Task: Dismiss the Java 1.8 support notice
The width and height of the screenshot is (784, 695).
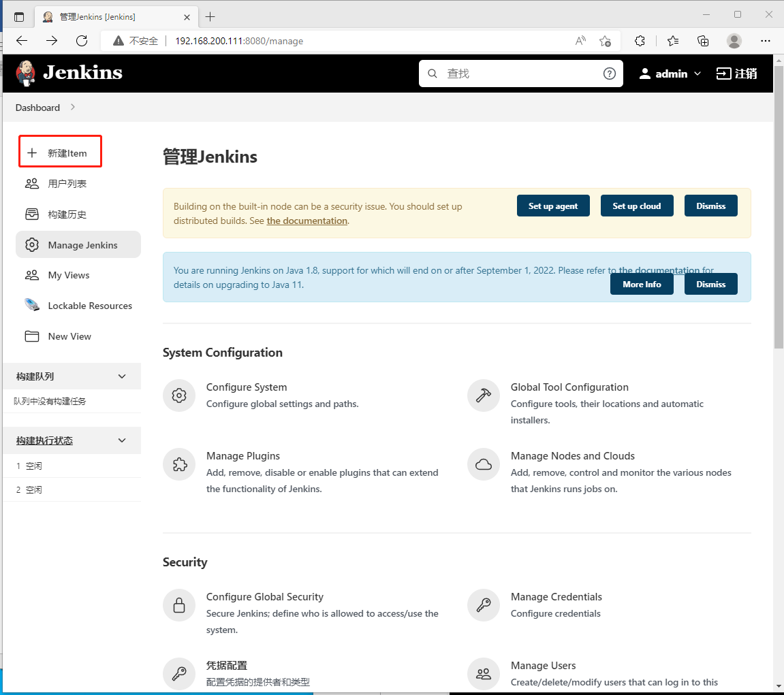Action: [710, 284]
